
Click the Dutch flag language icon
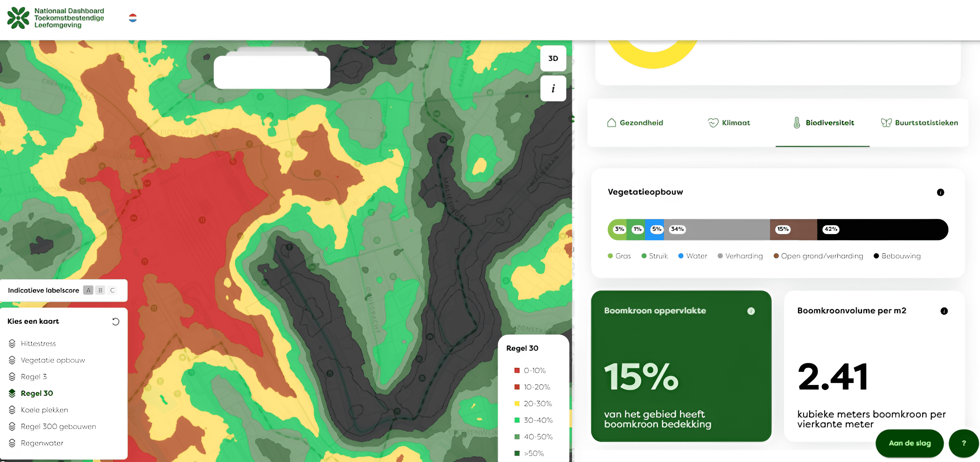(132, 18)
